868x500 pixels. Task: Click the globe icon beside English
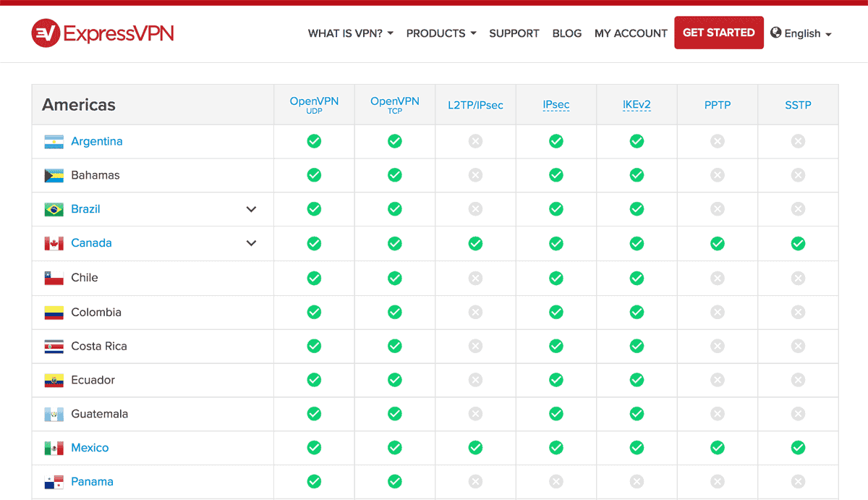(776, 33)
